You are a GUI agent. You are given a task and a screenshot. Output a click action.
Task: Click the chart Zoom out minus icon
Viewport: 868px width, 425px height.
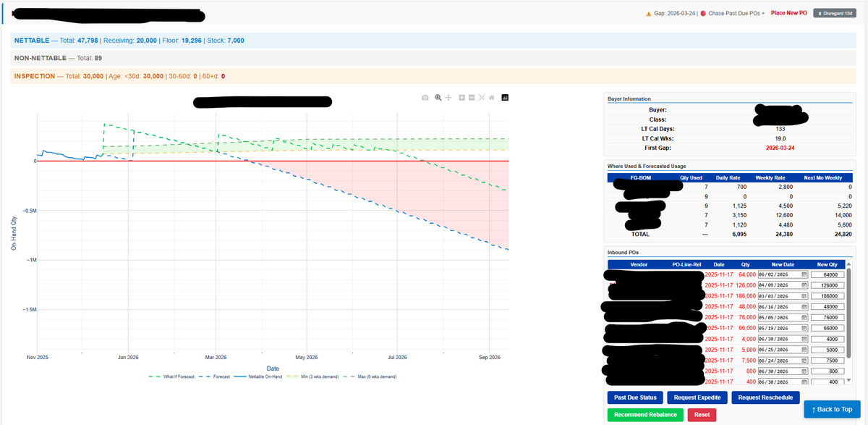click(471, 97)
